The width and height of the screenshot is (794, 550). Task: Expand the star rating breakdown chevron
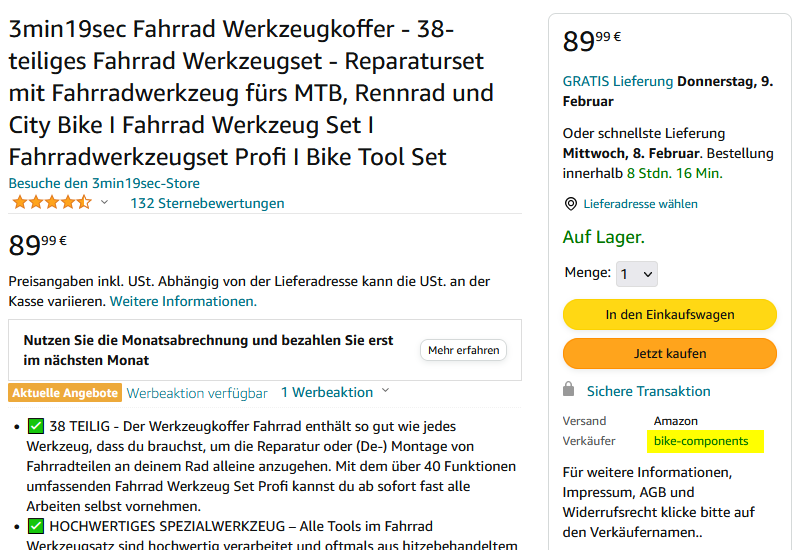pos(104,203)
